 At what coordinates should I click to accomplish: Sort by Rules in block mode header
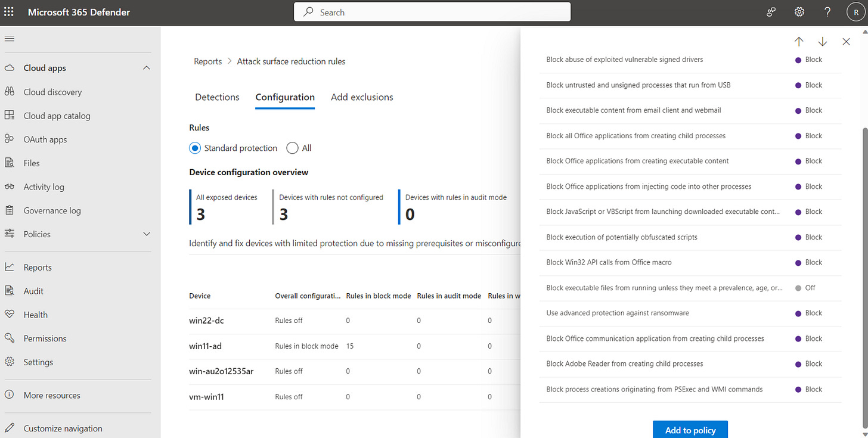379,296
